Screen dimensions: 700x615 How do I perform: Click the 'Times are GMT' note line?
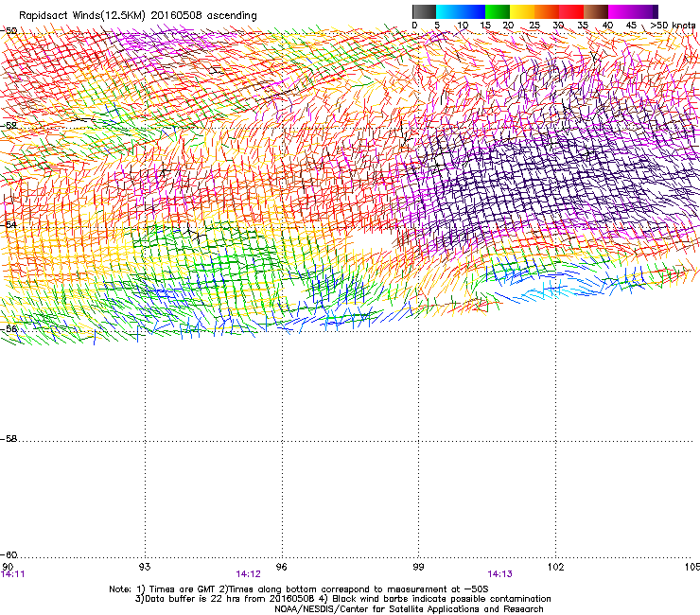pos(299,589)
